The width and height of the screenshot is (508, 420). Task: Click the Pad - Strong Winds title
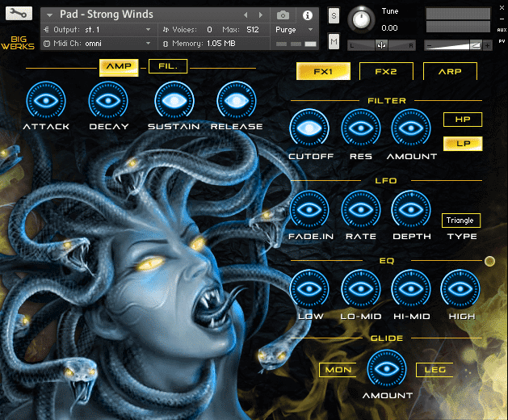(107, 15)
